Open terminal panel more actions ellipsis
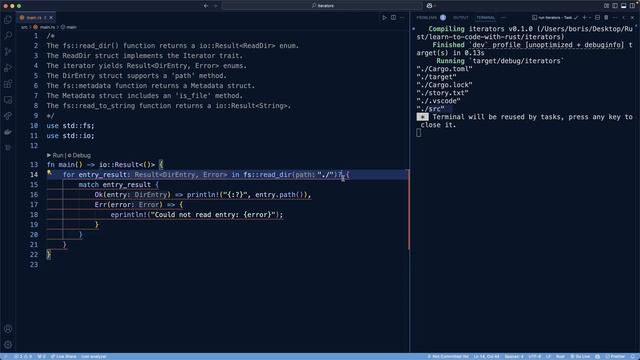Image resolution: width=640 pixels, height=360 pixels. (615, 18)
